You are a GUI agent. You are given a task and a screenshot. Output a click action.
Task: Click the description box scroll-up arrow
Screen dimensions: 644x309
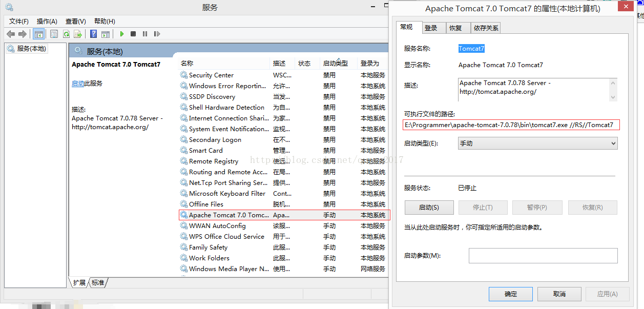tap(613, 83)
